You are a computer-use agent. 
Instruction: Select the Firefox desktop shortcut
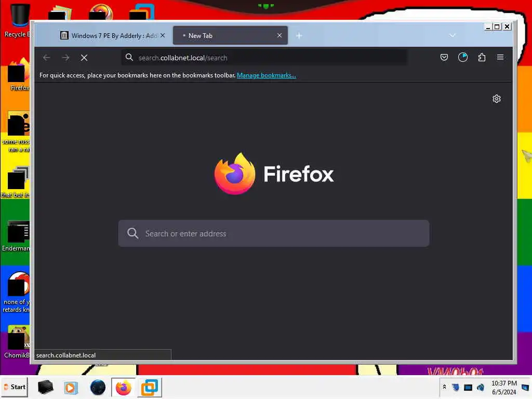pyautogui.click(x=19, y=75)
